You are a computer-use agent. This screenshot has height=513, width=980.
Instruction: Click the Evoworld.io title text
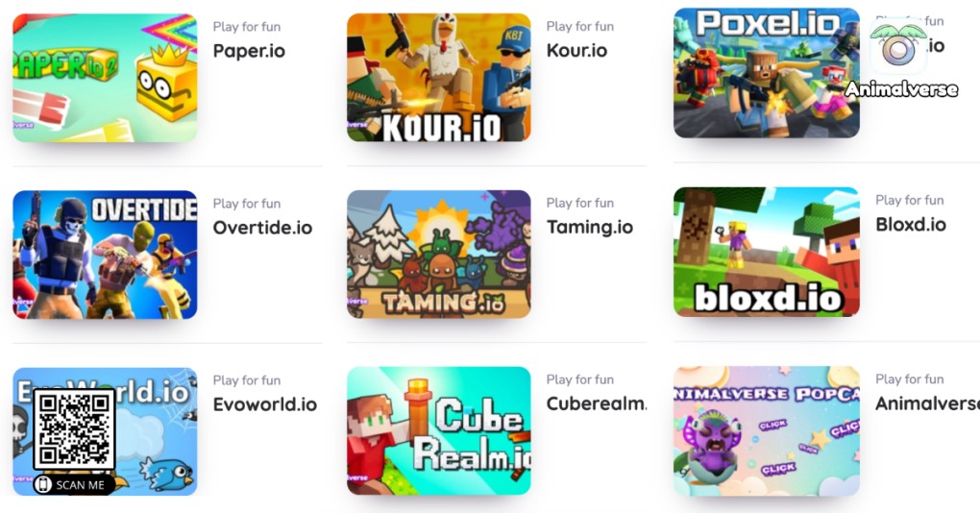click(x=265, y=404)
